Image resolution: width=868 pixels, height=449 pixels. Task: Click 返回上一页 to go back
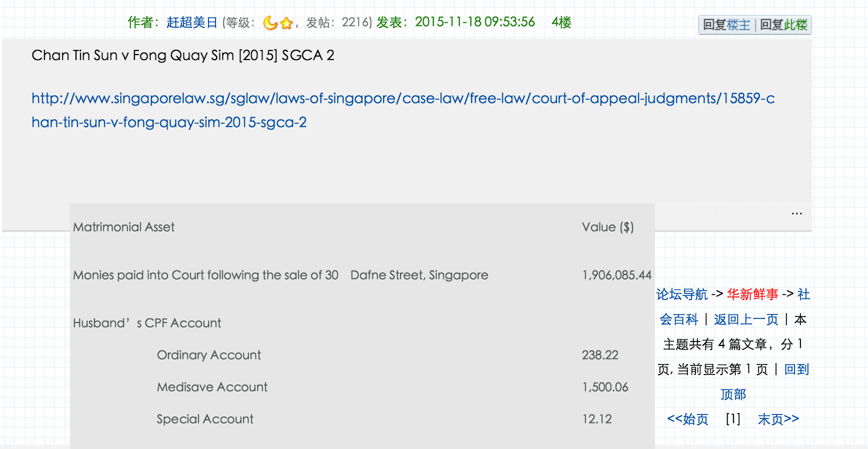coord(746,319)
